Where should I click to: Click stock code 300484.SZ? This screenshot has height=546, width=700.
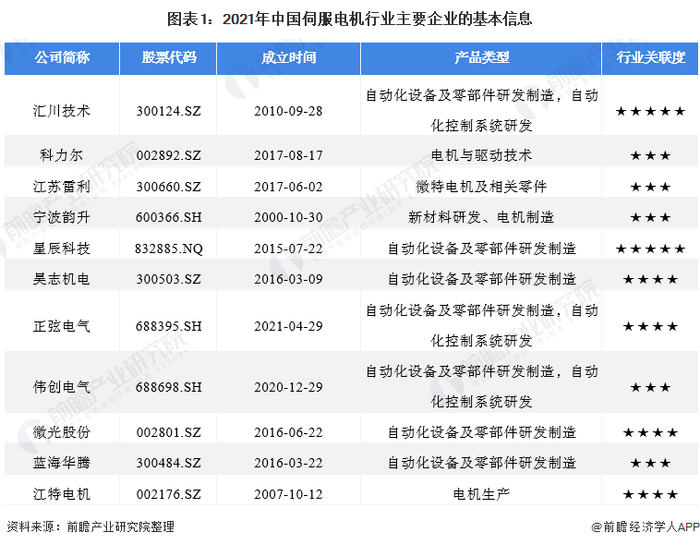coord(169,463)
